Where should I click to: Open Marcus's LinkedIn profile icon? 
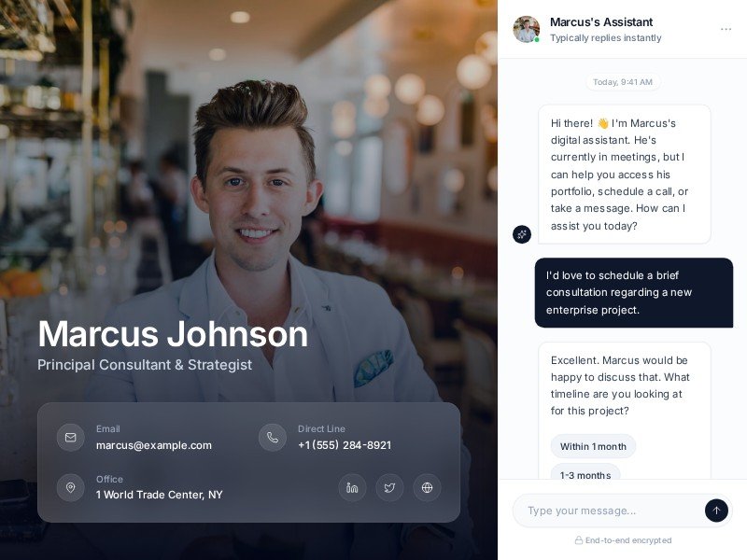352,487
